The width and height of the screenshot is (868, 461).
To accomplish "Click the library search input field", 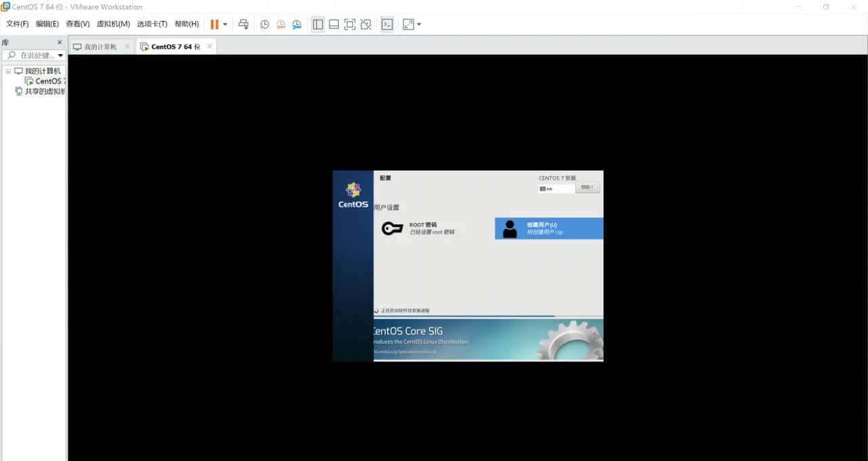I will (35, 56).
